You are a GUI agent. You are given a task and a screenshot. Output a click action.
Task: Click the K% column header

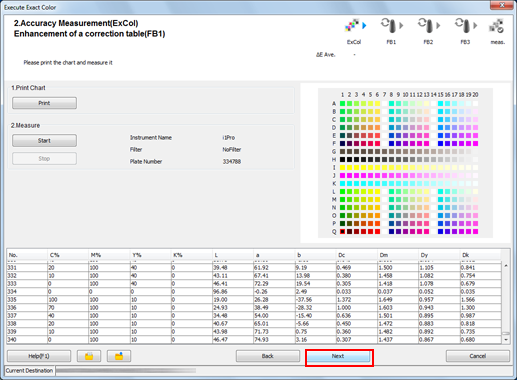(x=192, y=255)
